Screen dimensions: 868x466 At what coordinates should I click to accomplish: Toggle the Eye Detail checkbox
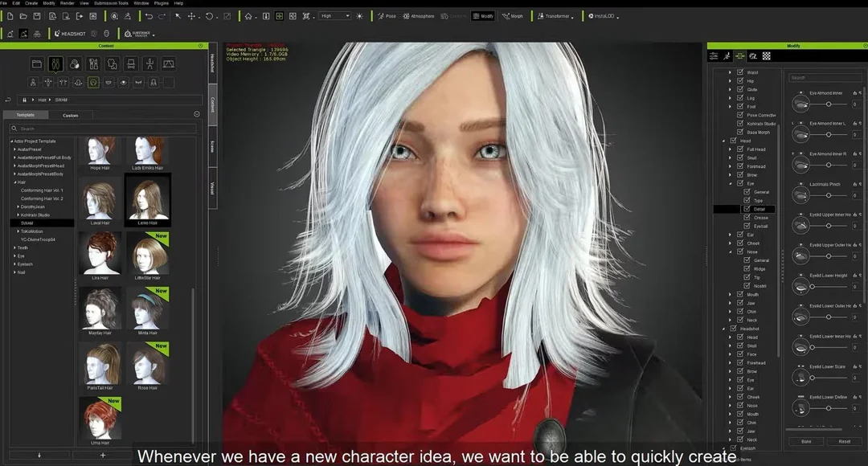(x=747, y=209)
